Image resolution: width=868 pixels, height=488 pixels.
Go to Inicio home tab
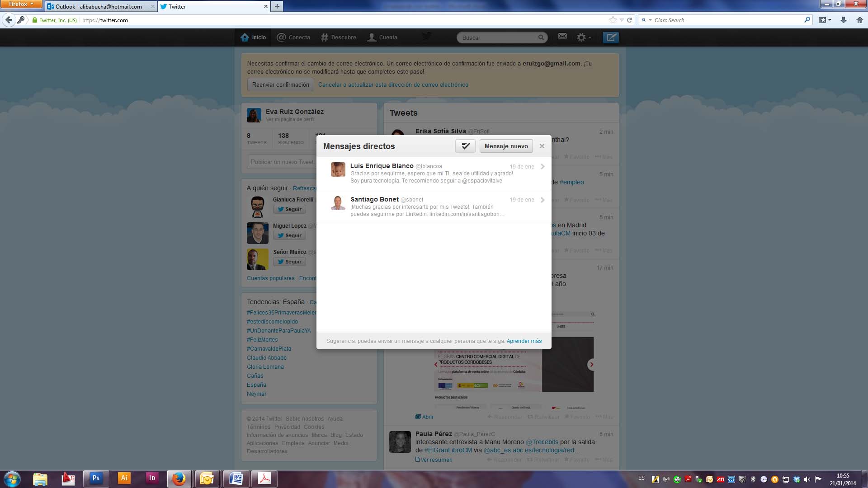(x=254, y=38)
